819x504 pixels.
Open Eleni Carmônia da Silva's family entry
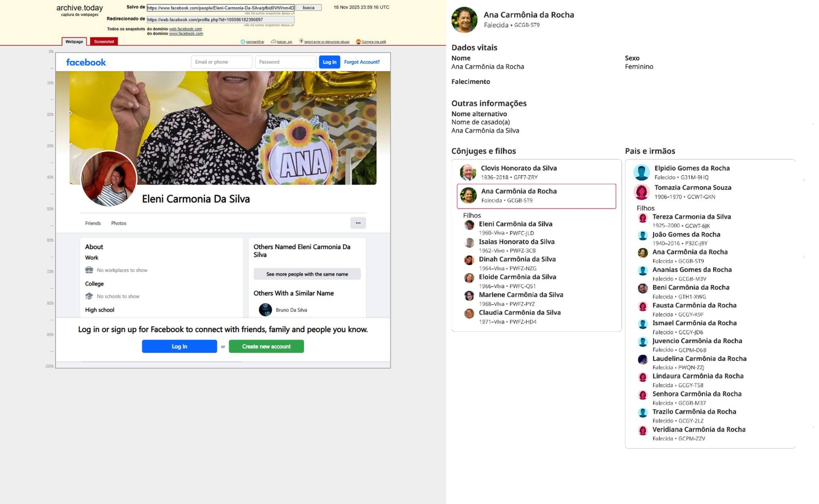pos(515,224)
